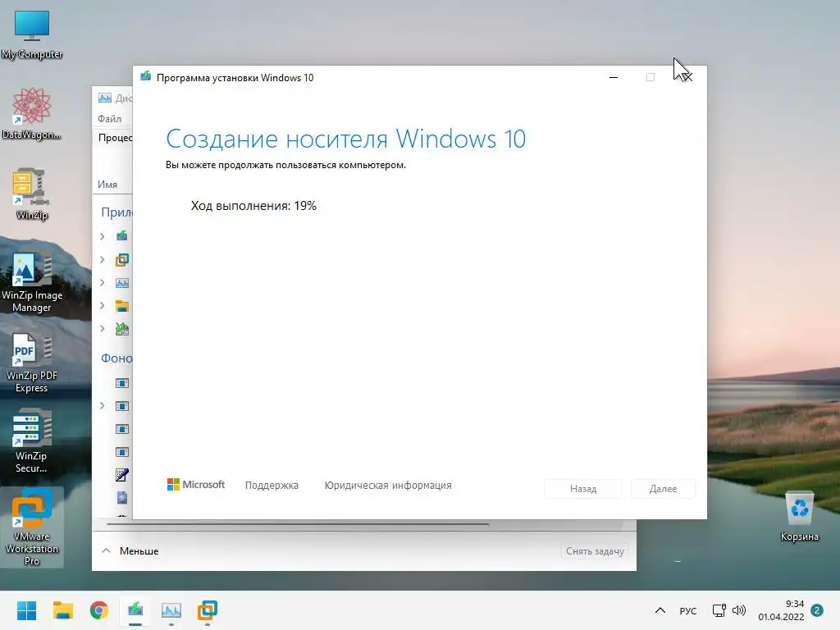Screen dimensions: 840x630
Task: Open the clock showing 9:34 01.04.2022
Action: (x=781, y=610)
